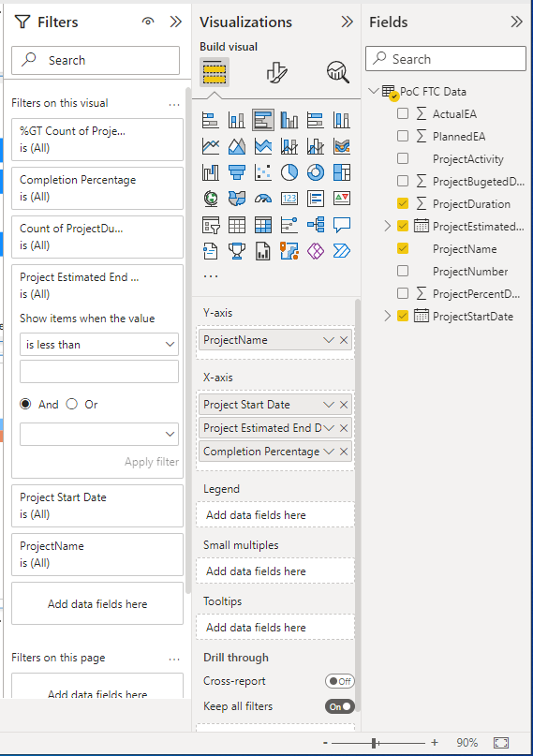Select the slicer visual
Screen dimensions: 533x756
point(211,225)
